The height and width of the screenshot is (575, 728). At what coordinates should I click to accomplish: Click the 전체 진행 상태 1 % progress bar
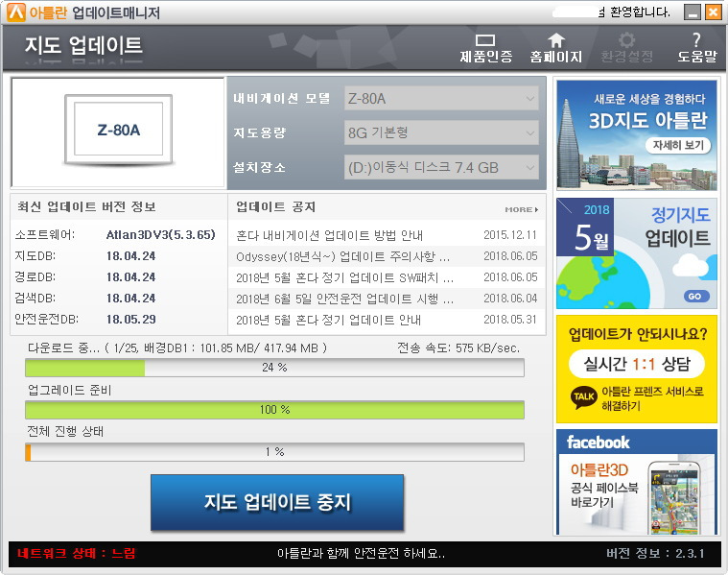274,452
